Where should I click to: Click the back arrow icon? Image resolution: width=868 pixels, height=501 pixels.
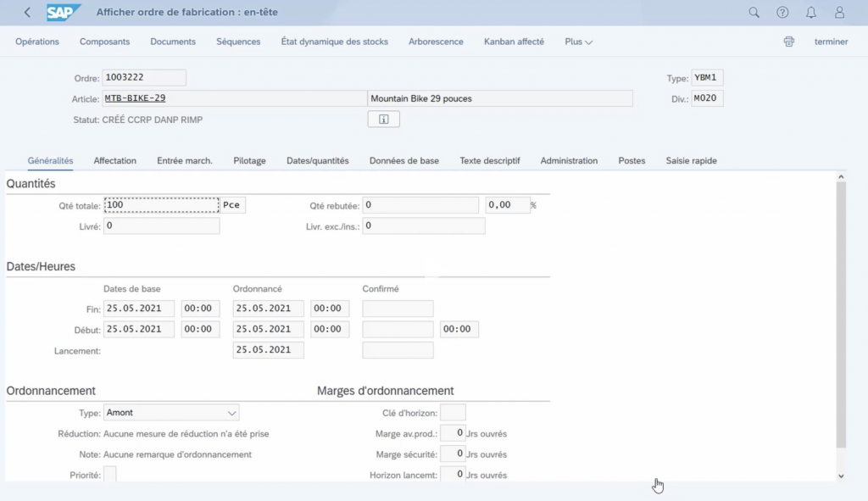(27, 13)
